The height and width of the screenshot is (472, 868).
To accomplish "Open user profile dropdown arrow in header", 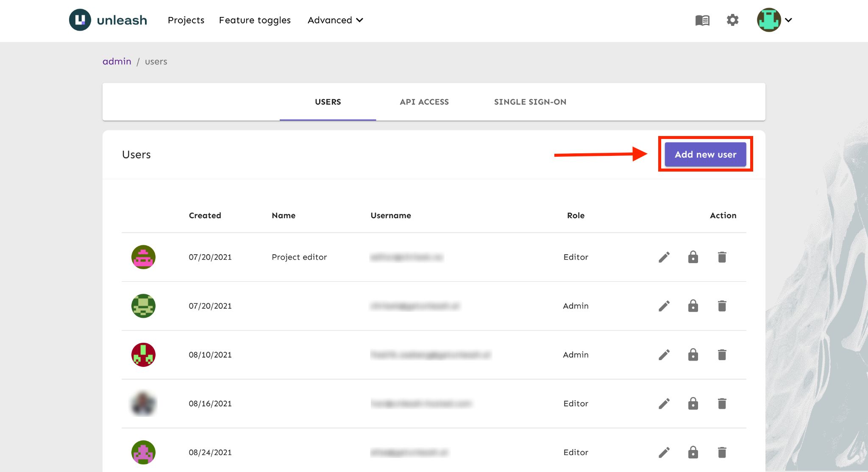I will pyautogui.click(x=788, y=20).
